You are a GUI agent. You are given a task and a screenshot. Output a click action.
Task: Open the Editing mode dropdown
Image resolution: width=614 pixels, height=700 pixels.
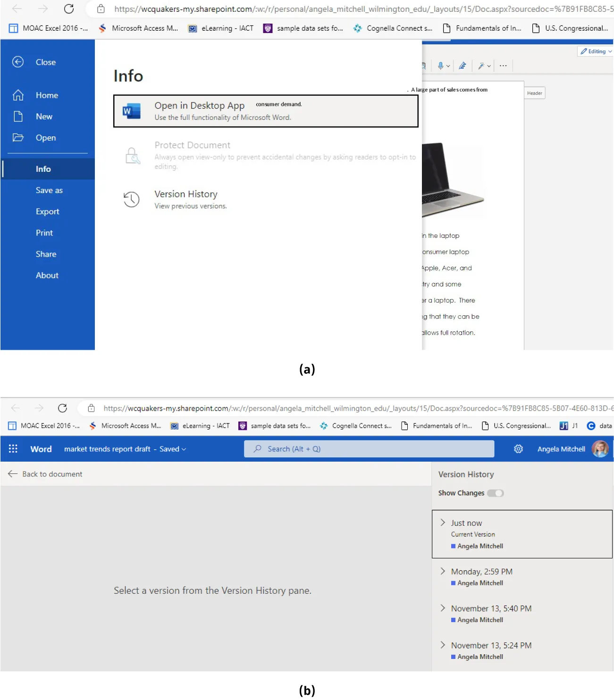(x=595, y=51)
